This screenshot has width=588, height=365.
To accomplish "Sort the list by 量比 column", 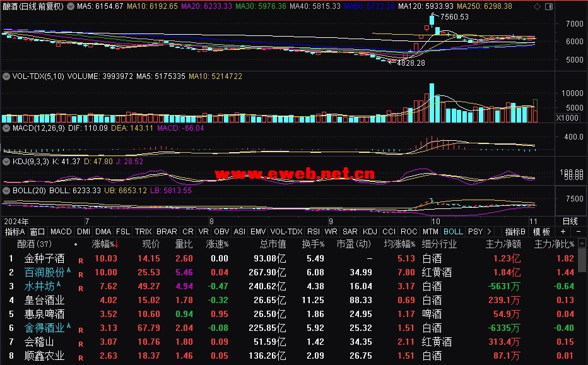I will (x=184, y=244).
